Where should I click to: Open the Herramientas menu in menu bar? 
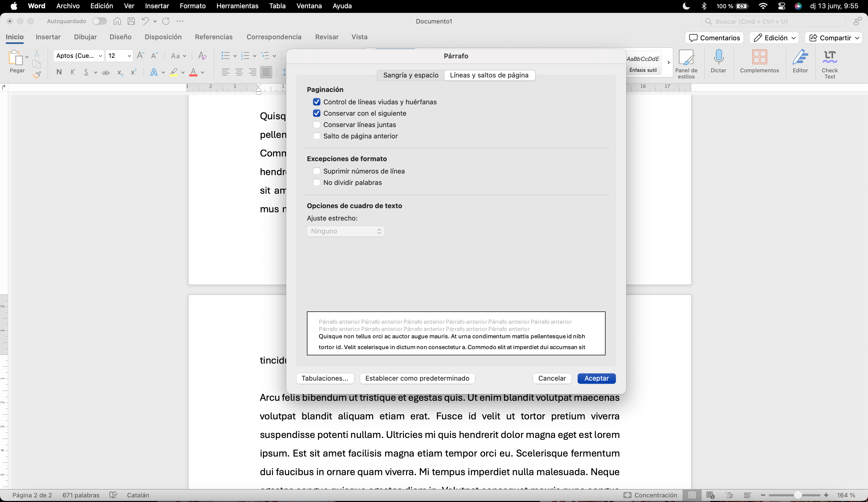pyautogui.click(x=237, y=6)
